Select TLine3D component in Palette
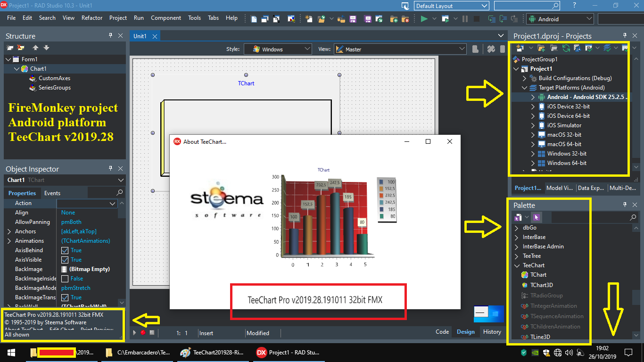 pos(540,337)
